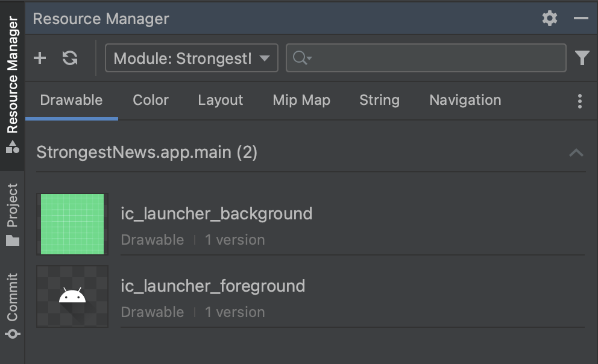Image resolution: width=598 pixels, height=364 pixels.
Task: Hide the Resource Manager panel
Action: 581,18
